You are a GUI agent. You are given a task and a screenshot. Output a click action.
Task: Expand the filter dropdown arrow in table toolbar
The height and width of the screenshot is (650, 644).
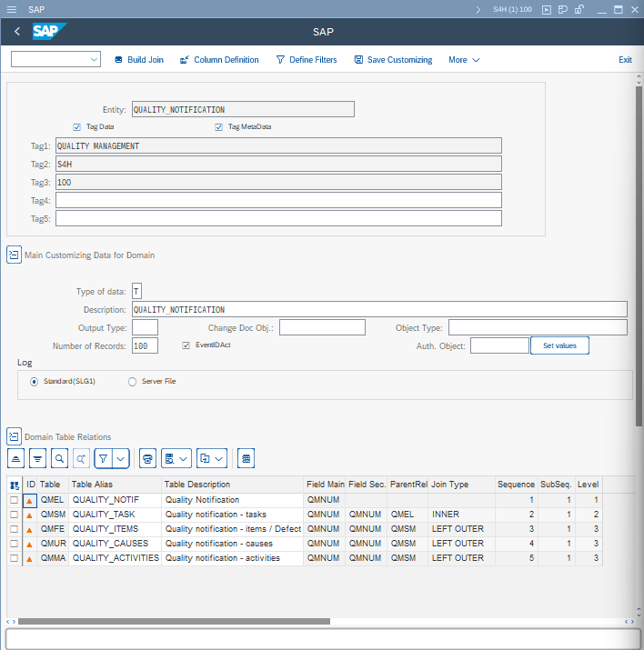click(121, 457)
